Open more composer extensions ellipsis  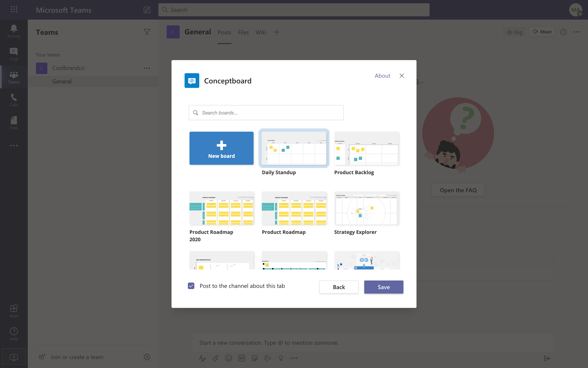[294, 358]
